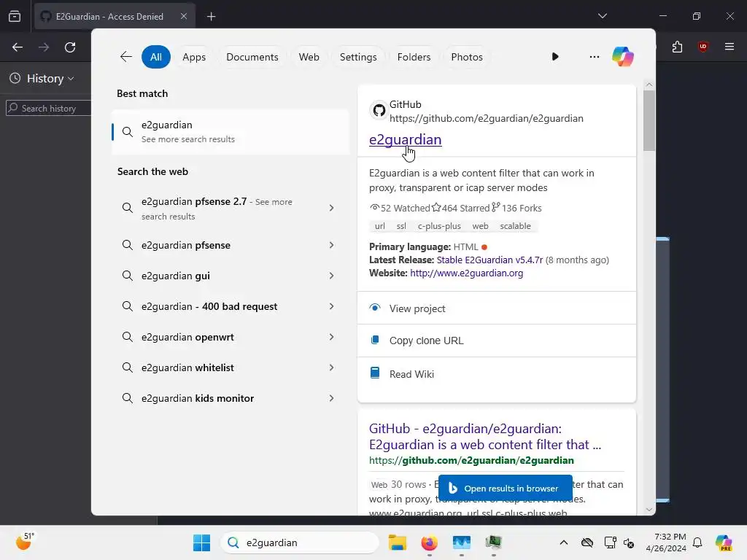Show hidden system tray icons
This screenshot has width=747, height=560.
pyautogui.click(x=564, y=542)
